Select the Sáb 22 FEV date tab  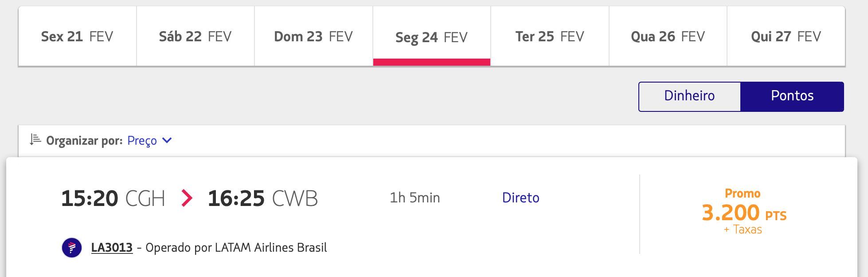[x=195, y=36]
